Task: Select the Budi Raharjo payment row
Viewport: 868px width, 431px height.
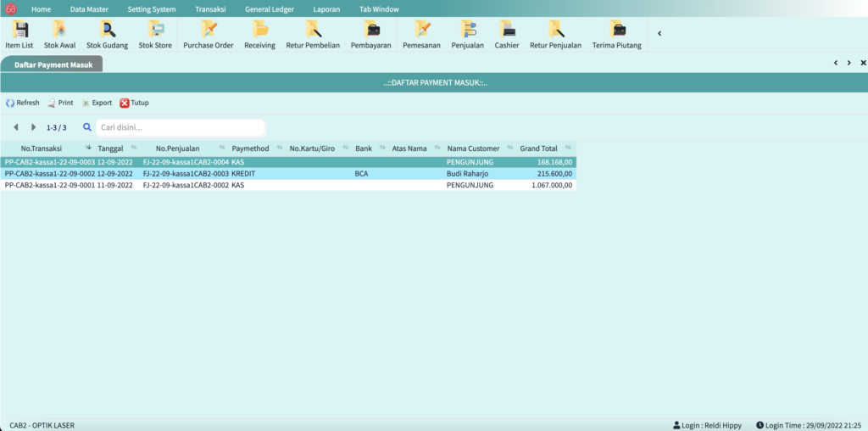Action: click(x=288, y=173)
